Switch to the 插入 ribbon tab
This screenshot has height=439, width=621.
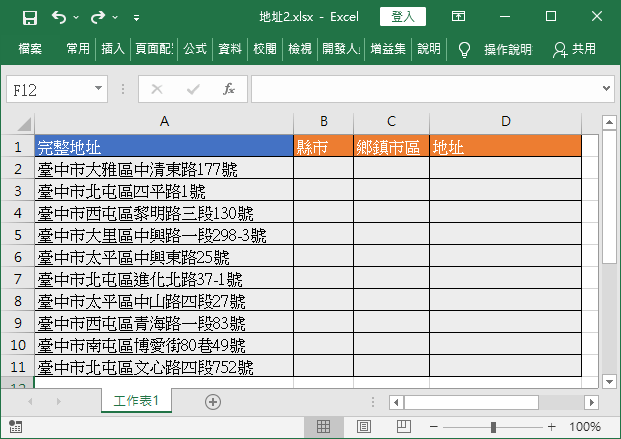(x=113, y=49)
